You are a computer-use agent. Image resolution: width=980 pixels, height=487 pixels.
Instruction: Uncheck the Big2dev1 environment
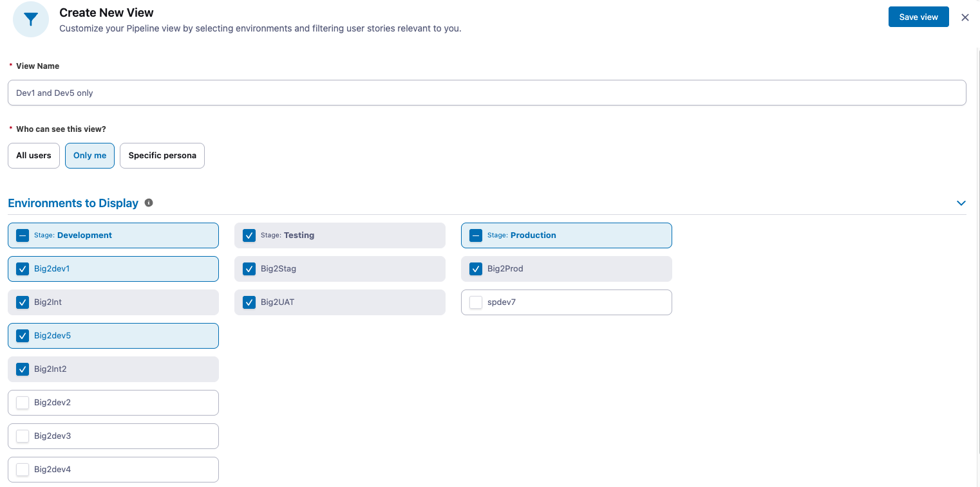coord(23,269)
